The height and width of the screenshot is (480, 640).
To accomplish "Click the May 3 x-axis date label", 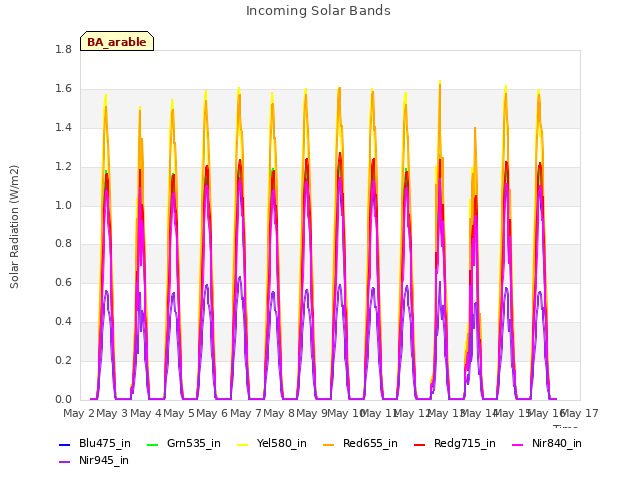I will pyautogui.click(x=112, y=414).
